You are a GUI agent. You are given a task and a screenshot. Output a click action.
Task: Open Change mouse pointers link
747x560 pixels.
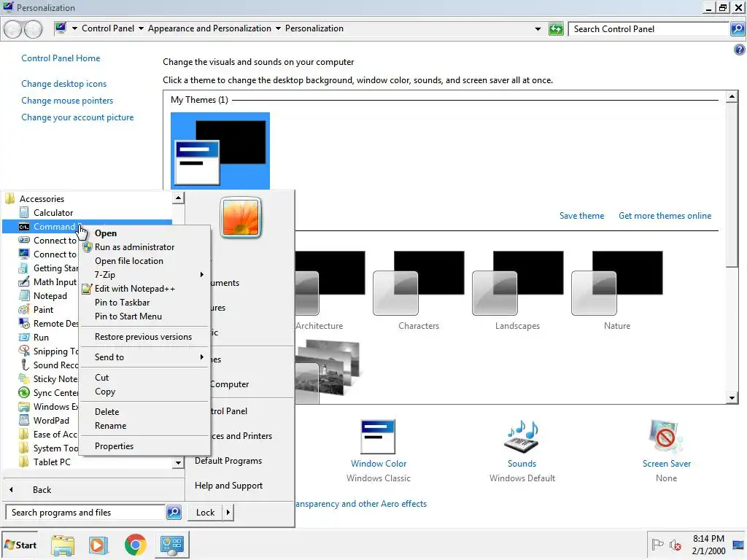tap(67, 101)
